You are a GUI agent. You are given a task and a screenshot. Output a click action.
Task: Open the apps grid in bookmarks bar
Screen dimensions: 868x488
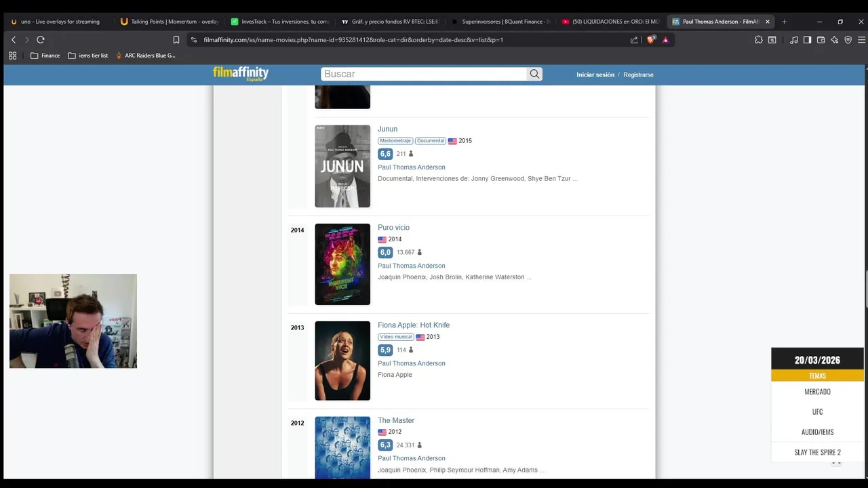[x=12, y=56]
